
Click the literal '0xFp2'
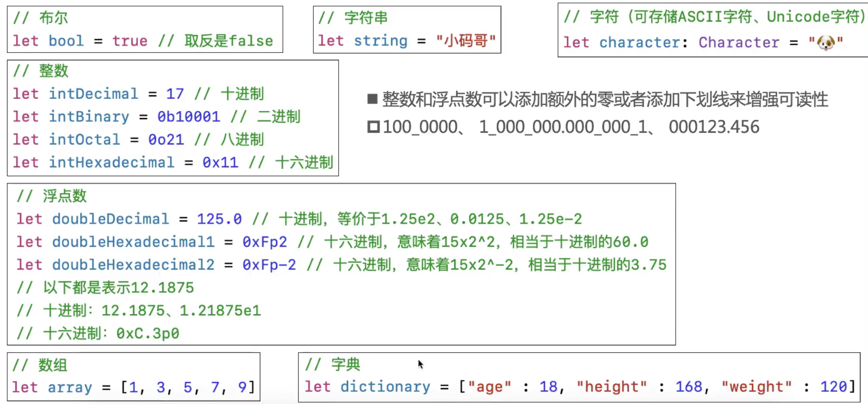click(265, 242)
